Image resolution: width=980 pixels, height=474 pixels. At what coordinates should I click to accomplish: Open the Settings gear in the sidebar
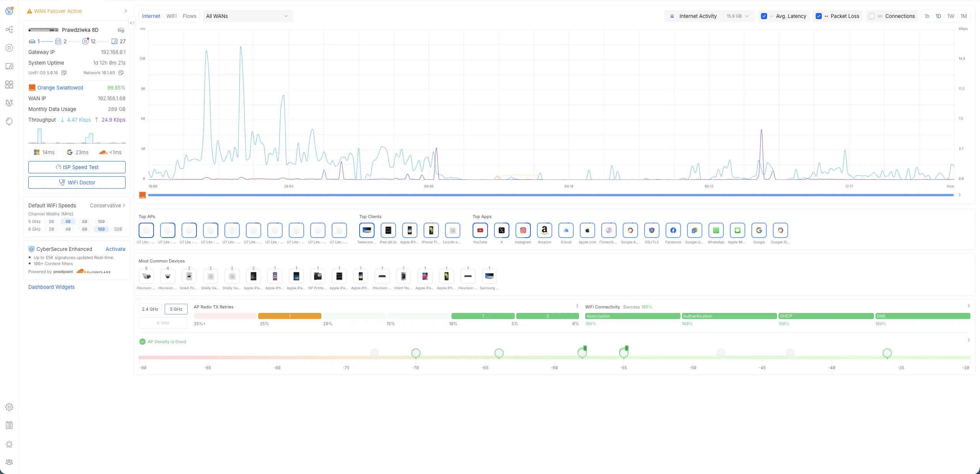(x=9, y=407)
